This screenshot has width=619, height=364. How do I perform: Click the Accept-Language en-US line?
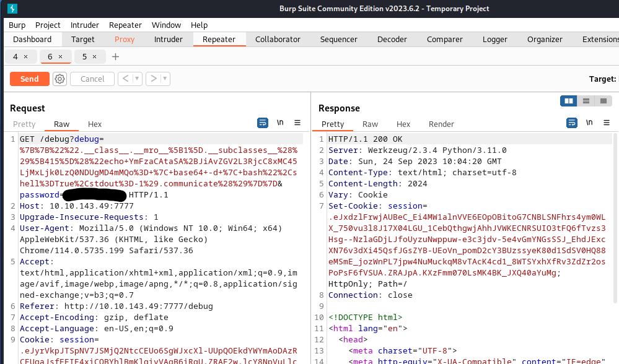pyautogui.click(x=97, y=329)
